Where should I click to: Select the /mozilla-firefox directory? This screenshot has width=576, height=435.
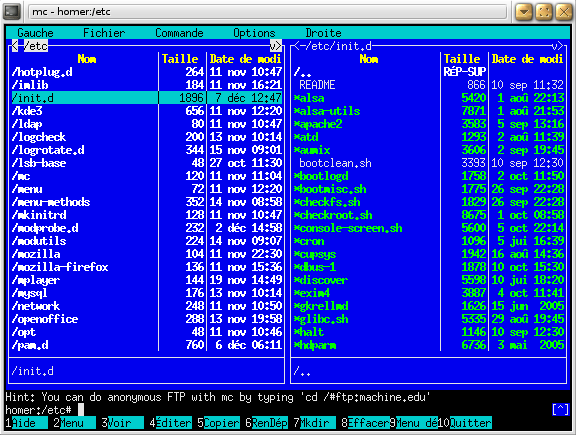[x=147, y=267]
